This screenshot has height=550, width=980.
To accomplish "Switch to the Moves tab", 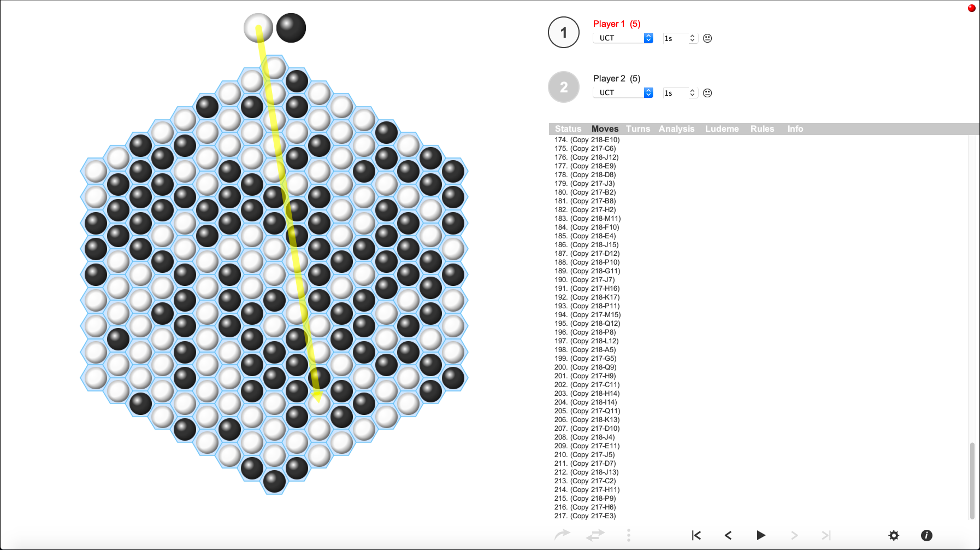I will tap(605, 129).
